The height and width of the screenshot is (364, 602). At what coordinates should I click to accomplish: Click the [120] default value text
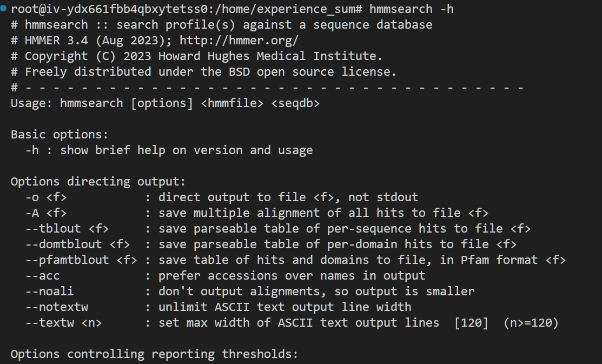[x=471, y=323]
